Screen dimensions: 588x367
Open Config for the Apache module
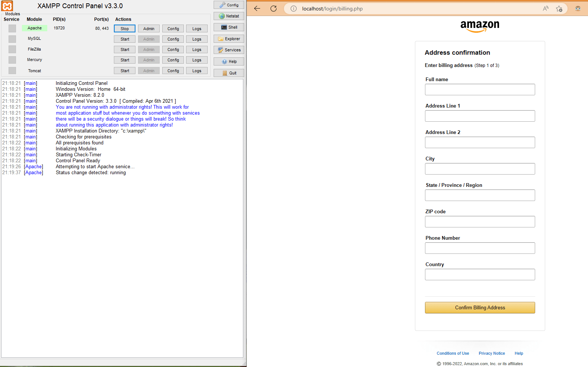click(x=173, y=29)
